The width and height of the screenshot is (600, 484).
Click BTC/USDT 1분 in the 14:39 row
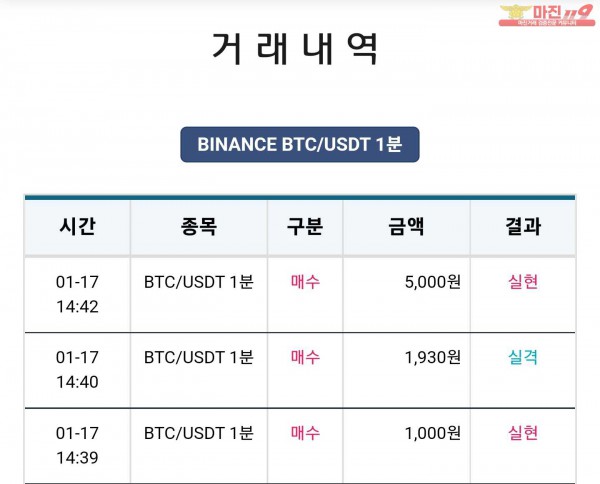click(x=198, y=433)
